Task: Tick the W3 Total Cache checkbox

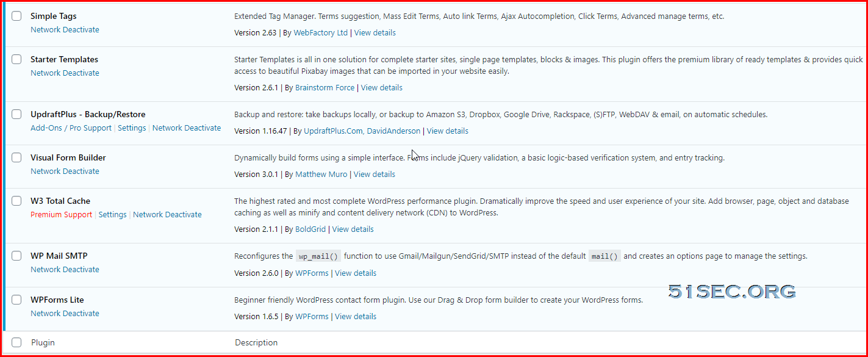Action: [16, 201]
